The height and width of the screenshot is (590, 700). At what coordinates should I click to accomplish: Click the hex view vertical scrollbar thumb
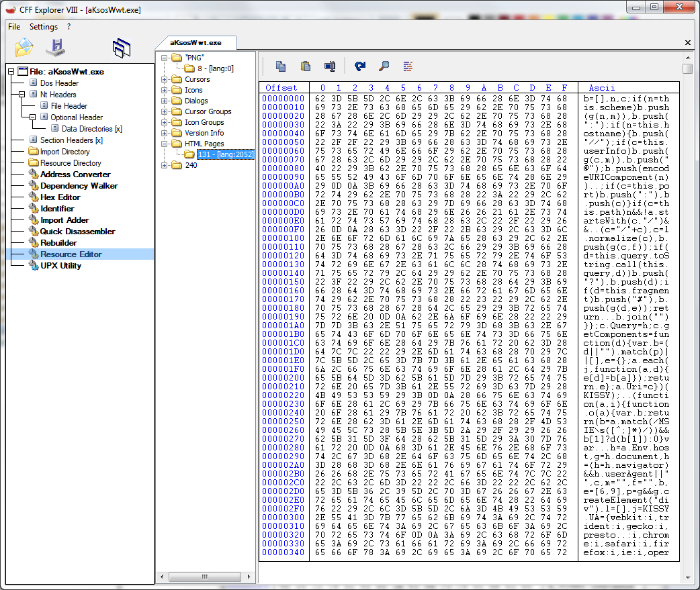(x=687, y=68)
